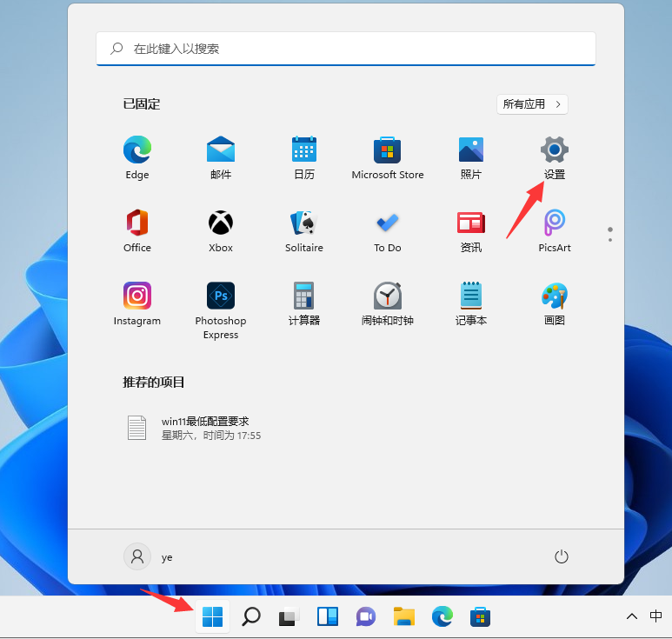Open 记事本 notepad
This screenshot has height=639, width=672.
click(470, 303)
